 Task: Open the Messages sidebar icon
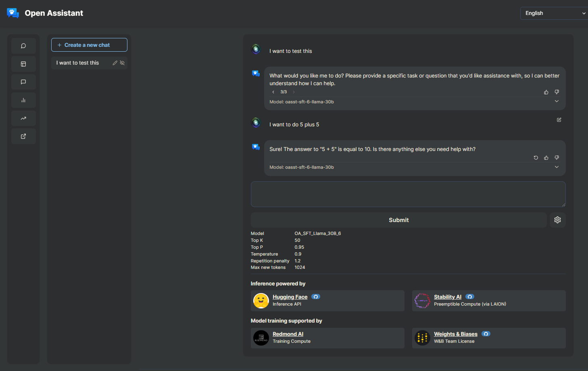pos(23,82)
